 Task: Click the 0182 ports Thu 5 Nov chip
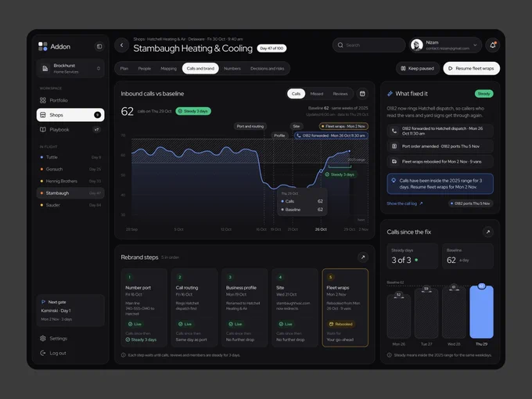(471, 203)
